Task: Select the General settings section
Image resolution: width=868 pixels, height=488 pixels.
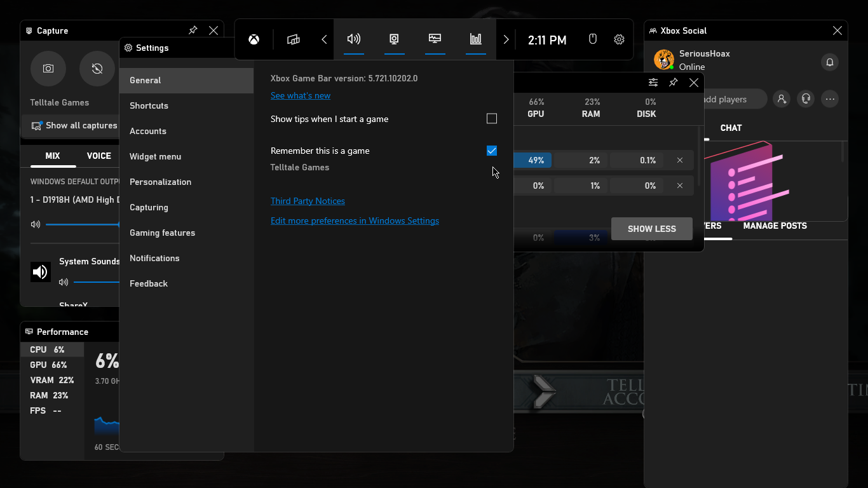Action: click(186, 80)
